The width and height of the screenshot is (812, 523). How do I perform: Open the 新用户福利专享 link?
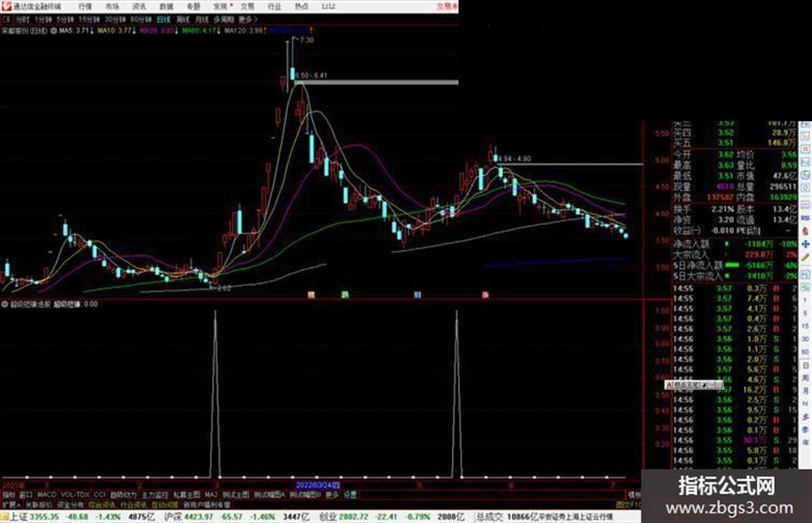206,505
